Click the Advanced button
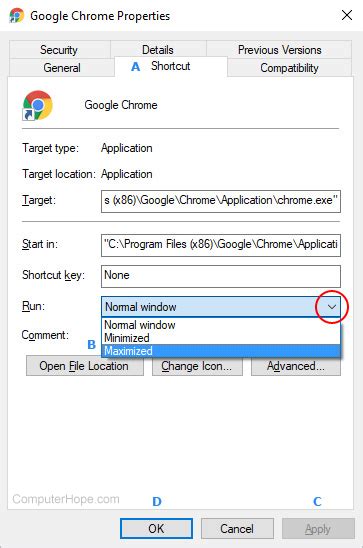The height and width of the screenshot is (548, 363). coord(296,366)
